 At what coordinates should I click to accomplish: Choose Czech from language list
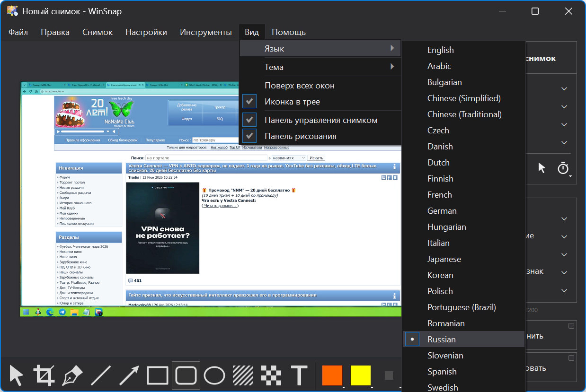pos(463,131)
